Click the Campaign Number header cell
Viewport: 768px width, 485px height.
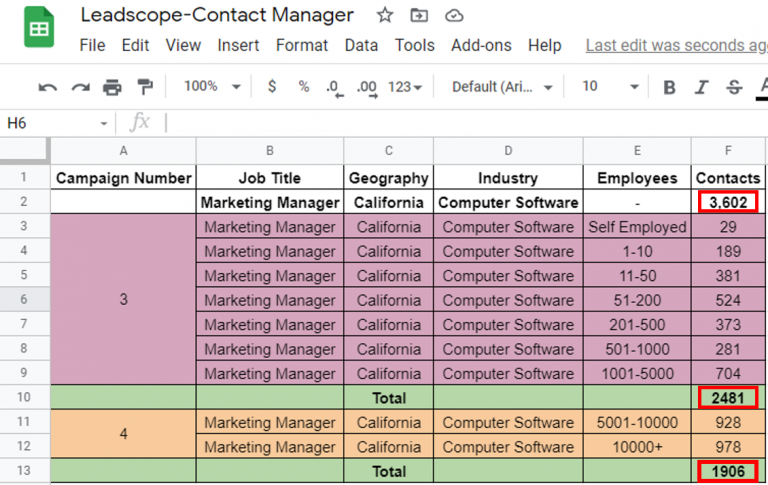[123, 177]
